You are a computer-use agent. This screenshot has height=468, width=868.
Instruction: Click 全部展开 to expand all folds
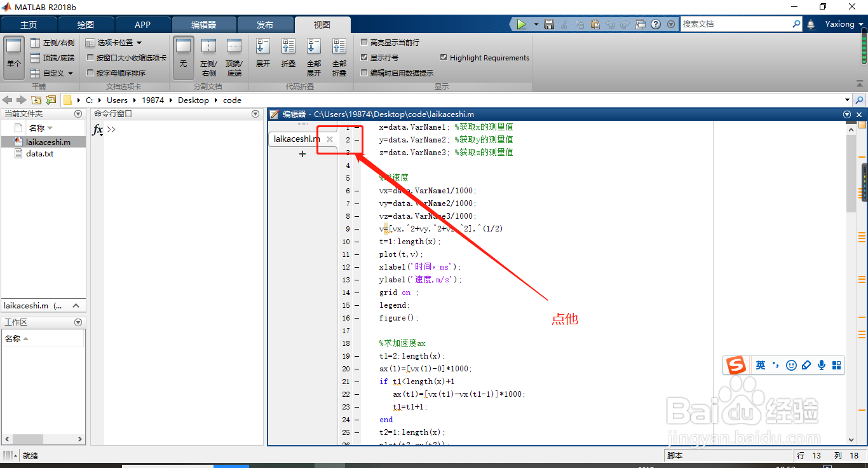(314, 57)
